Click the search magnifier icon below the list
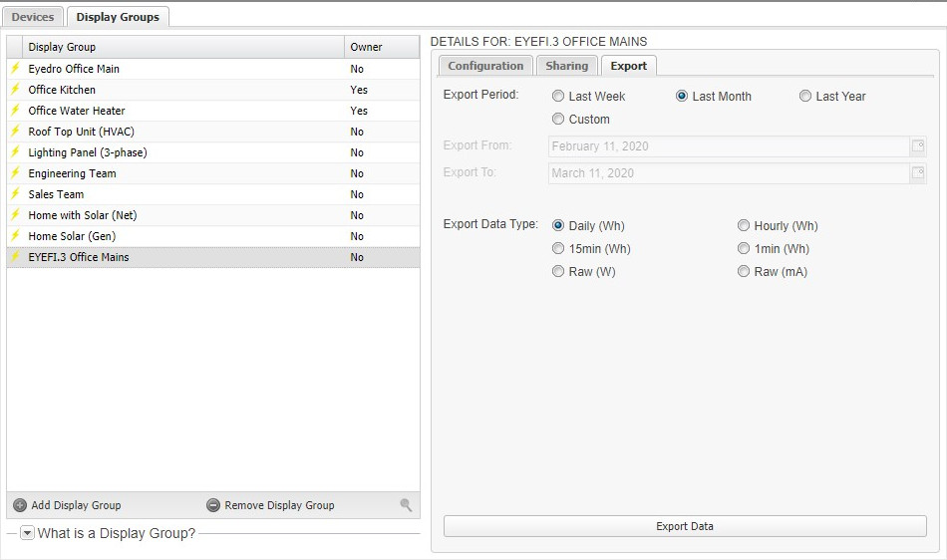The height and width of the screenshot is (560, 947). (x=406, y=505)
